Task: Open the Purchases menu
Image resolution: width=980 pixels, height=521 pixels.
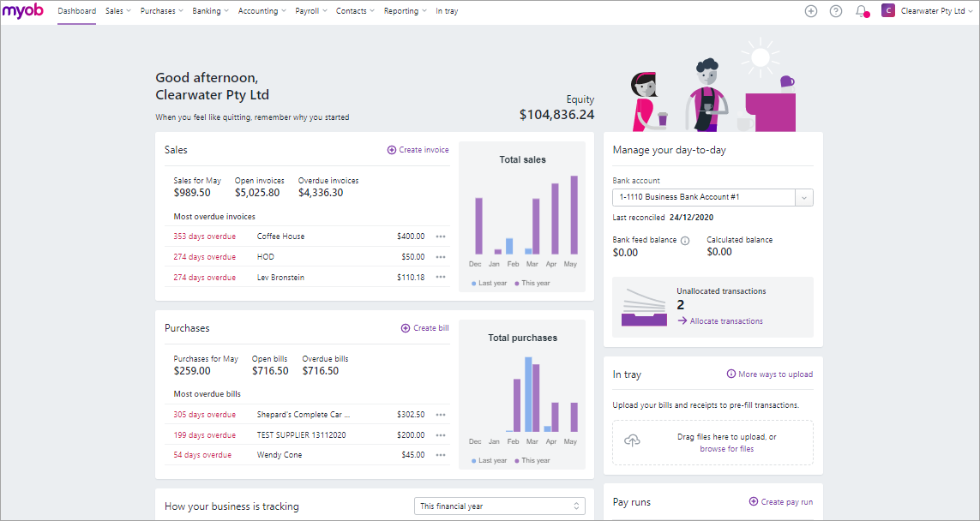Action: [162, 11]
